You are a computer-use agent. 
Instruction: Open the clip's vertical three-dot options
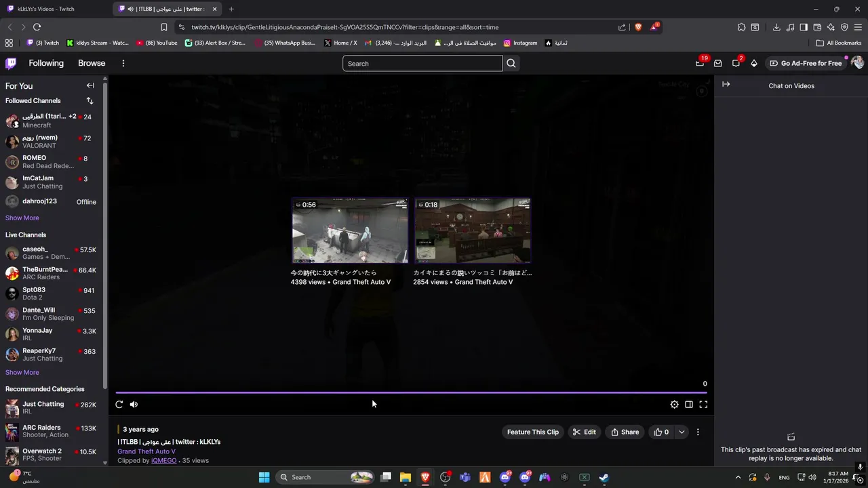click(698, 432)
